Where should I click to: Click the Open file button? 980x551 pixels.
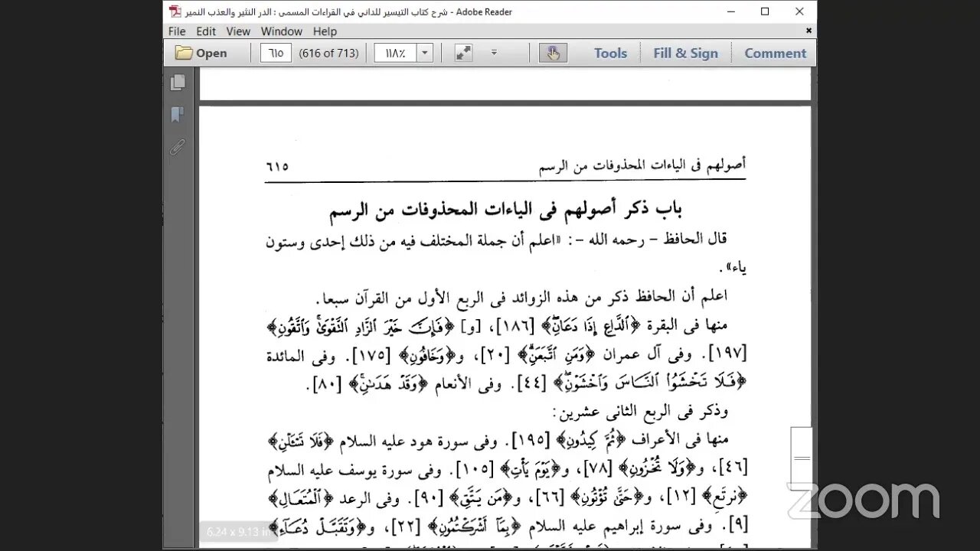pyautogui.click(x=201, y=53)
